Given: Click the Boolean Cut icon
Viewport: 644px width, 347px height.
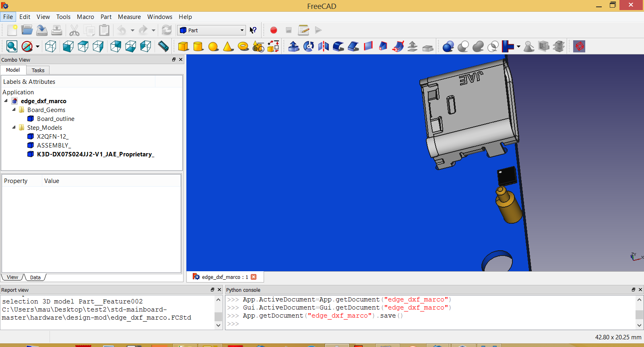Looking at the screenshot, I should [463, 46].
